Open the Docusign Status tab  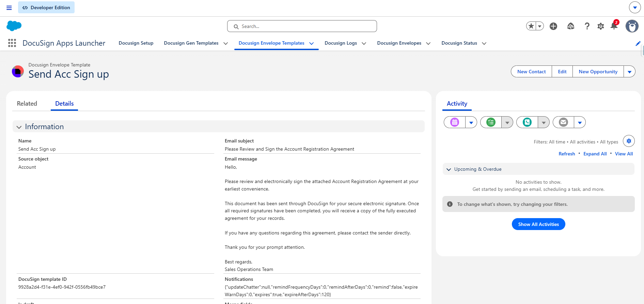pyautogui.click(x=459, y=43)
